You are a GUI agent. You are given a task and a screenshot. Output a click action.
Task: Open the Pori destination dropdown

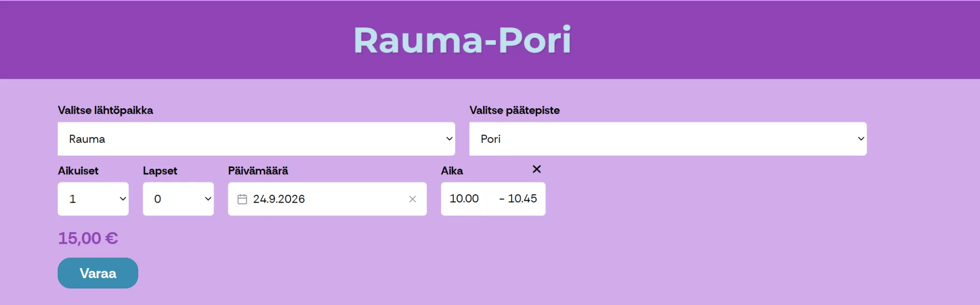[668, 139]
